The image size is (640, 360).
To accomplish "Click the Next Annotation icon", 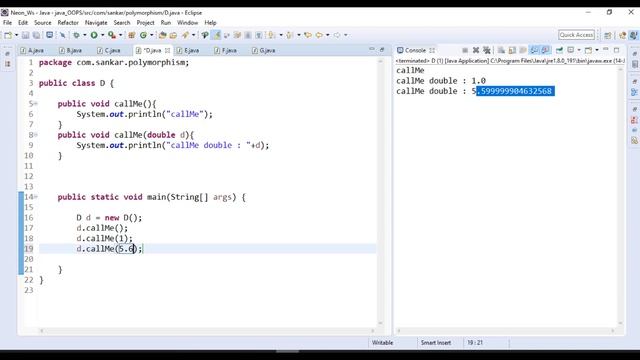I will (271, 35).
